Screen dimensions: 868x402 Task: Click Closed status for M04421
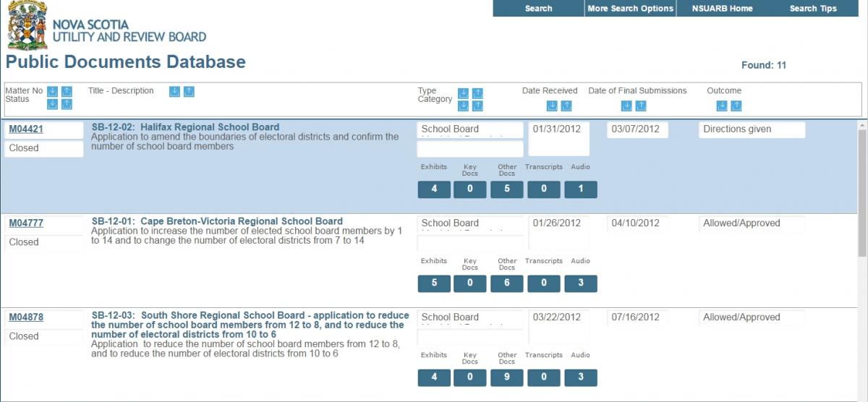(x=44, y=148)
